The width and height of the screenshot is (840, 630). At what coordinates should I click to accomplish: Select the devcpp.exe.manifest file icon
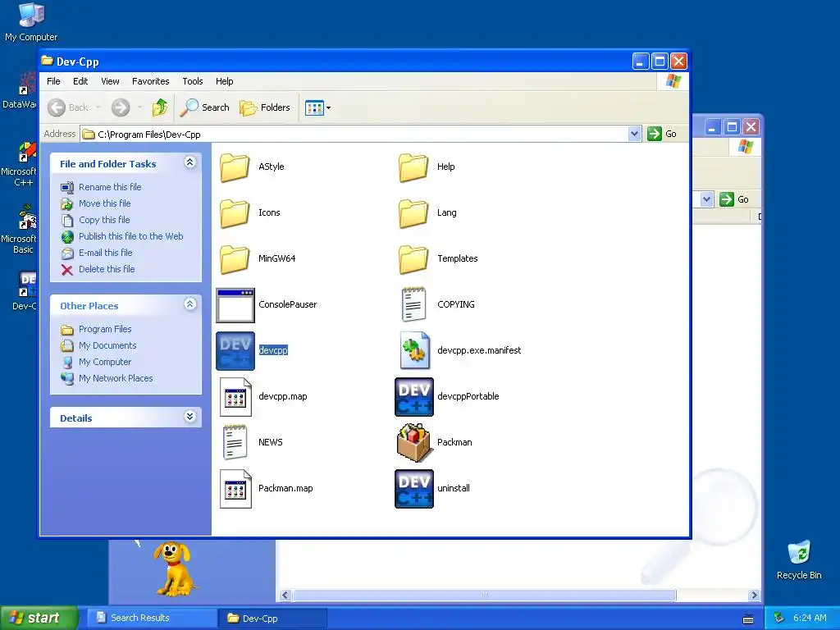click(414, 350)
